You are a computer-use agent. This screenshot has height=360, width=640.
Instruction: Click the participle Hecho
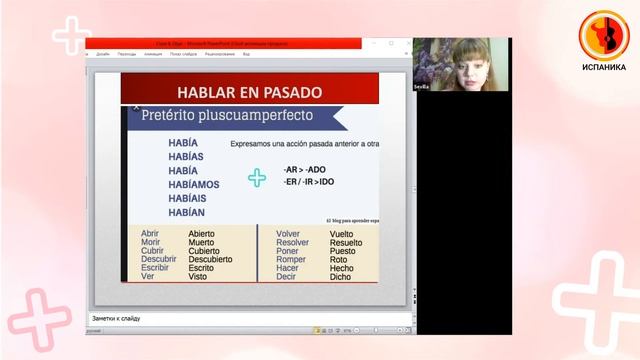(x=342, y=269)
